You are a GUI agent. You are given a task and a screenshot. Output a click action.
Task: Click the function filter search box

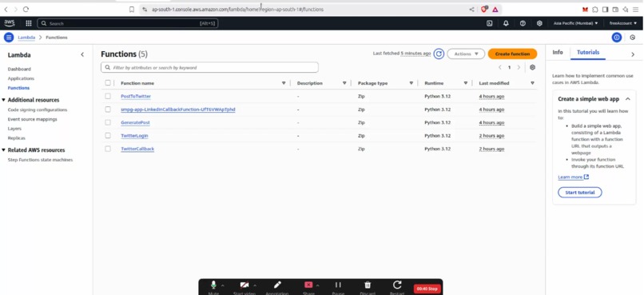coord(209,67)
